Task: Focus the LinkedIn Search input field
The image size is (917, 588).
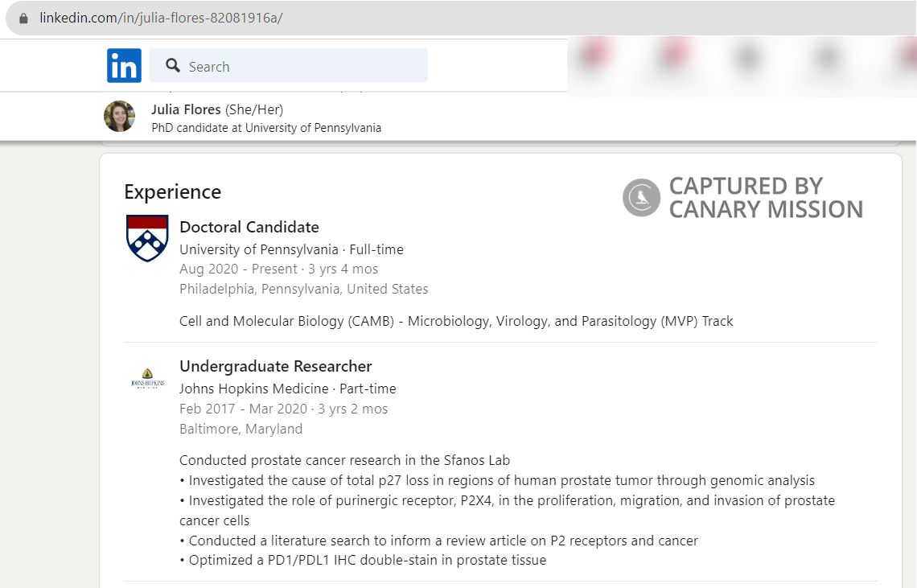Action: [x=298, y=66]
